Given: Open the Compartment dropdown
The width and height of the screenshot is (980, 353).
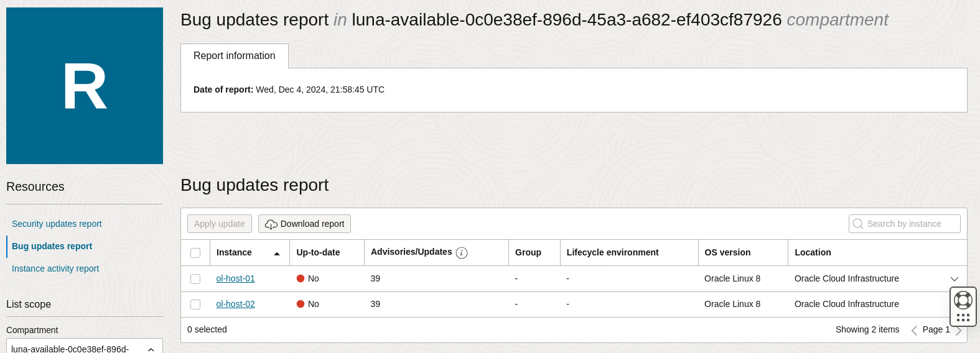Looking at the screenshot, I should (85, 349).
